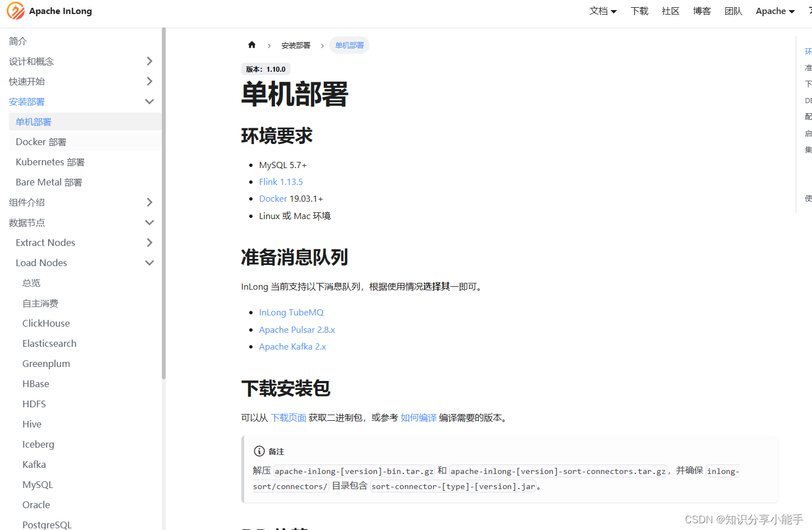This screenshot has width=812, height=530.
Task: Open PostgreSQL load node page
Action: [47, 524]
